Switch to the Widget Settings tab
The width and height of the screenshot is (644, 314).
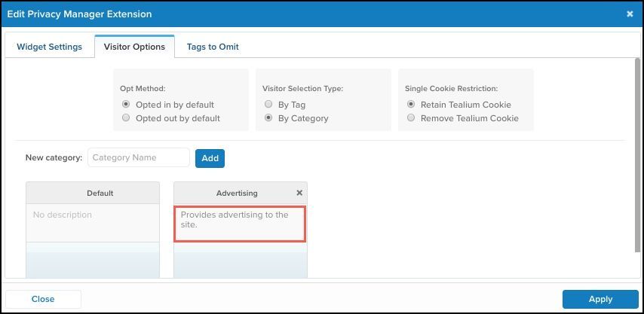click(49, 47)
